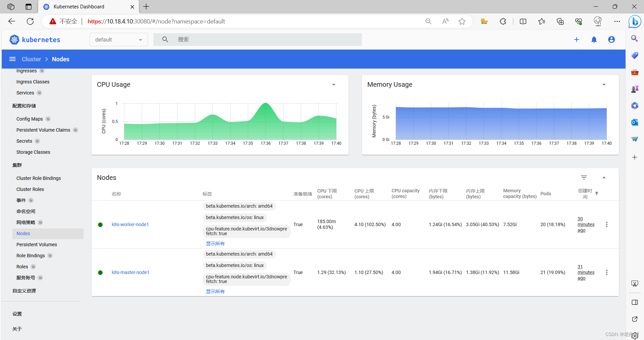
Task: Open browser settings ellipsis menu
Action: (617, 21)
